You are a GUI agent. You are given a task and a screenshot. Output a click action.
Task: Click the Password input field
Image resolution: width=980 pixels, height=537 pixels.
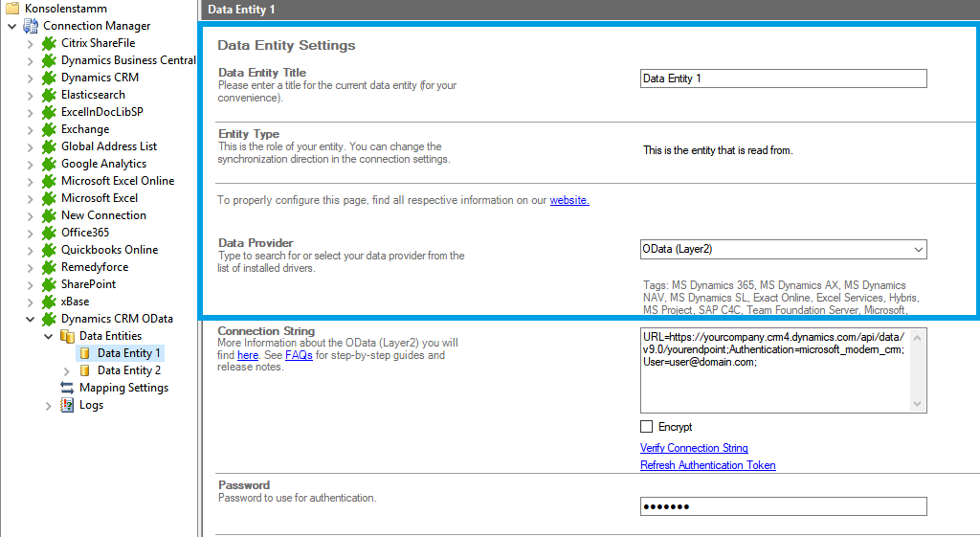pyautogui.click(x=783, y=506)
